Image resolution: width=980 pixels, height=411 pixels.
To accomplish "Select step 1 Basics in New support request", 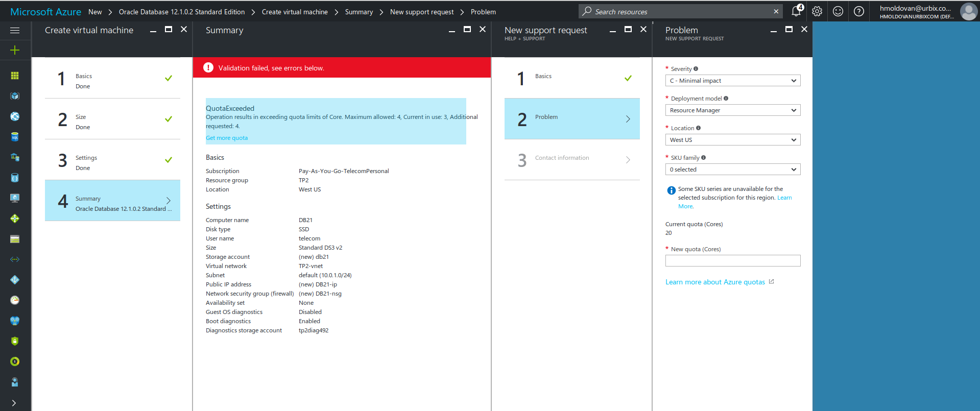I will [x=572, y=78].
